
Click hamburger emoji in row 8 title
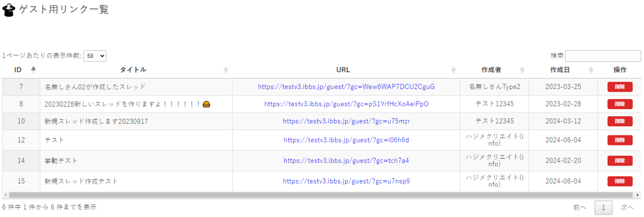[x=206, y=104]
